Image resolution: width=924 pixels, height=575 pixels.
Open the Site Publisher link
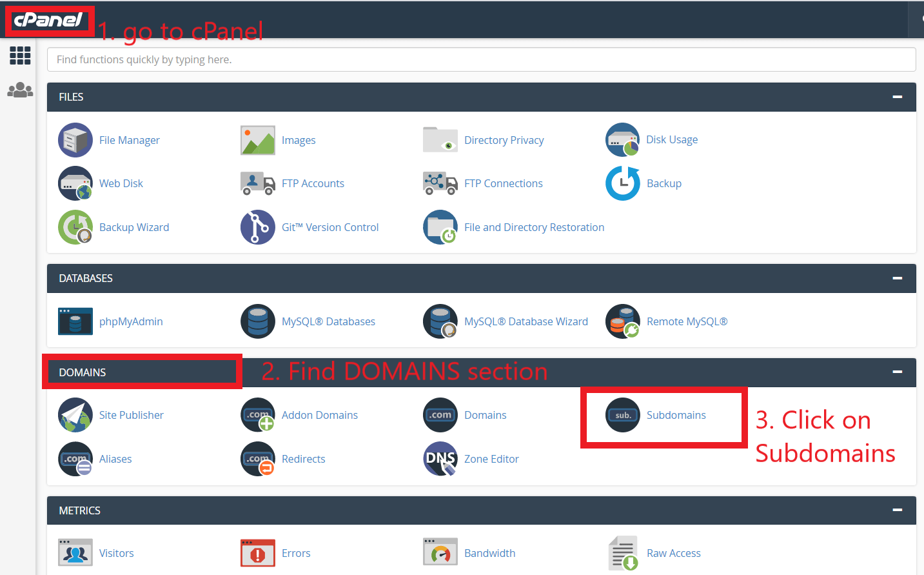[132, 415]
